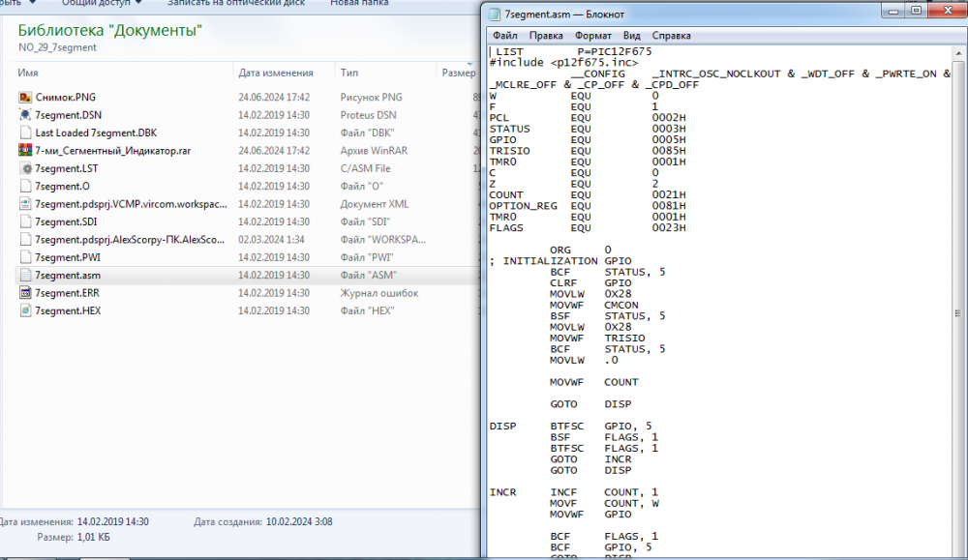
Task: Open the Файл menu in Notepad
Action: tap(504, 36)
